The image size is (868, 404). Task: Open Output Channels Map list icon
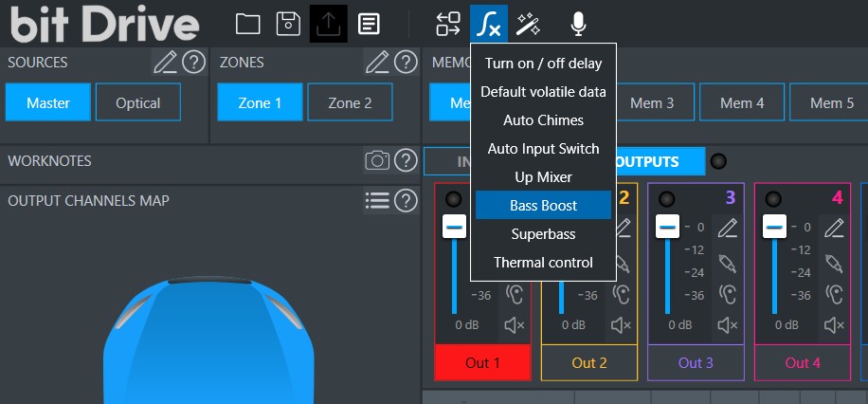377,200
